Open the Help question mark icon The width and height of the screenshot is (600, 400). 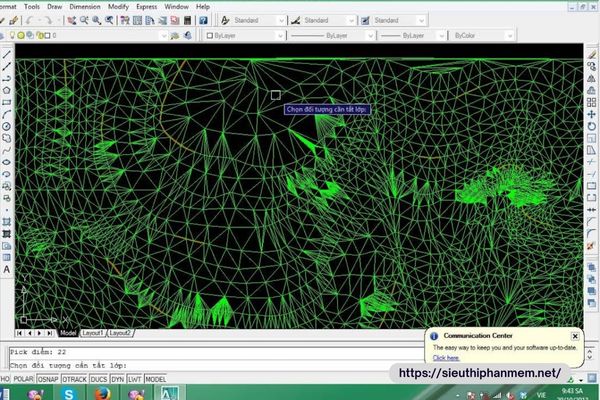tap(203, 20)
